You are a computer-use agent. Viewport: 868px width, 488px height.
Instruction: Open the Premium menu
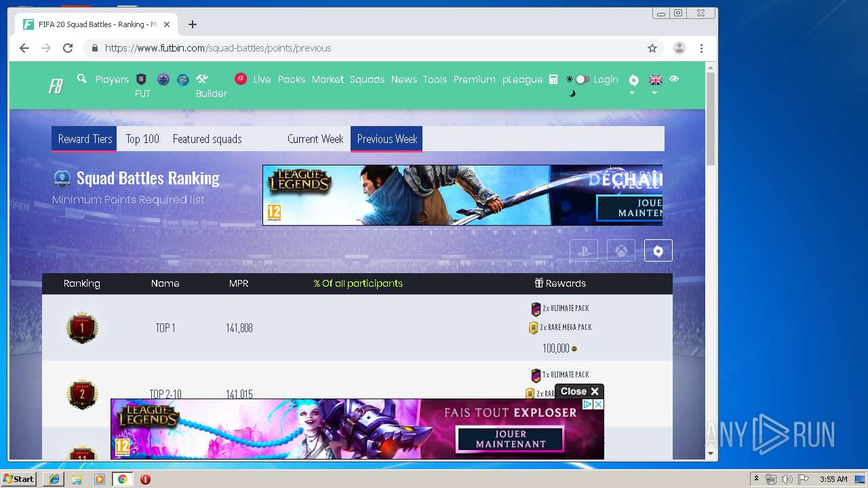tap(474, 79)
